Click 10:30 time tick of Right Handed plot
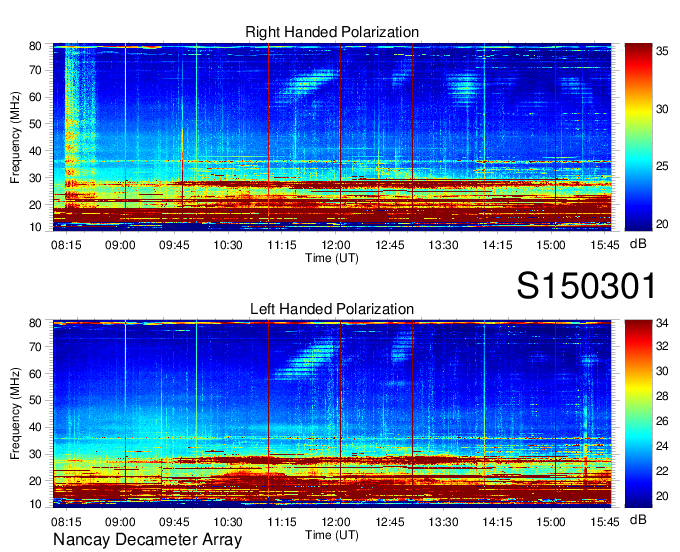Viewport: 680px width, 552px height. 228,245
